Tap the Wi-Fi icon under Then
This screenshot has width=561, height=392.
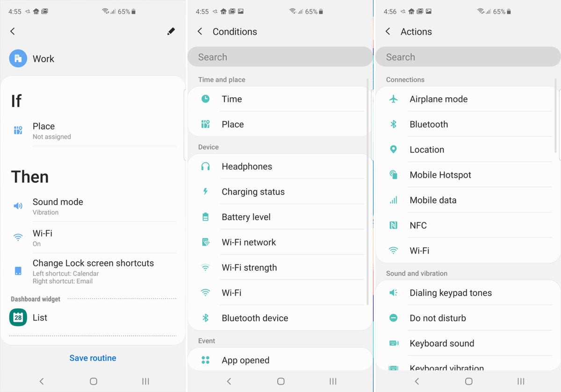tap(18, 237)
